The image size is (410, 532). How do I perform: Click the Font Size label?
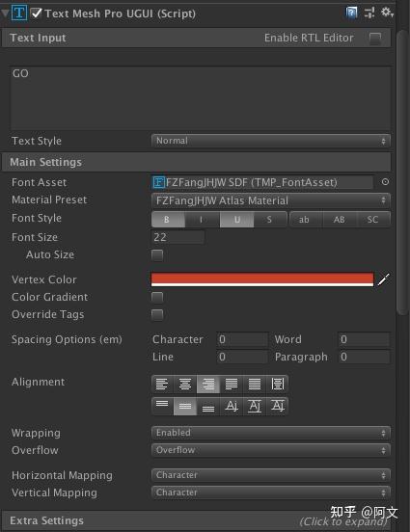[x=35, y=237]
